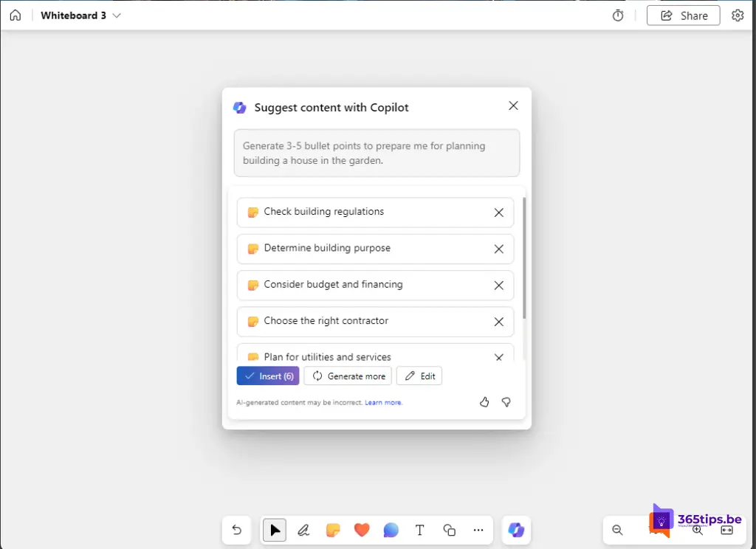Image resolution: width=756 pixels, height=549 pixels.
Task: Open Copilot from bottom toolbar
Action: pyautogui.click(x=516, y=530)
